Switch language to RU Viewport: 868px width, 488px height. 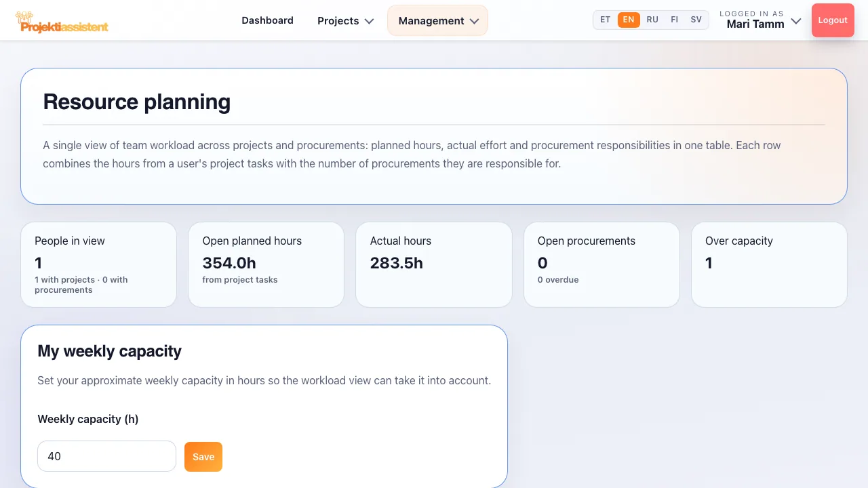(x=652, y=20)
